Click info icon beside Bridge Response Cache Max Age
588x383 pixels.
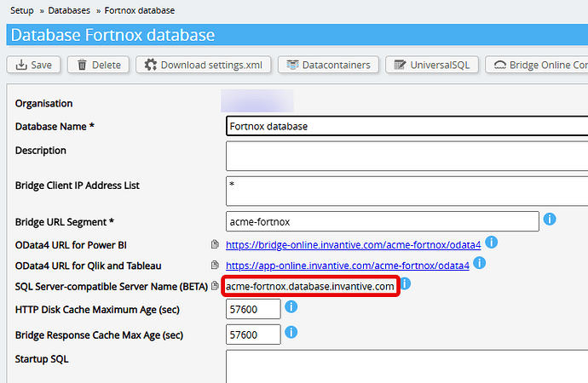coord(291,332)
